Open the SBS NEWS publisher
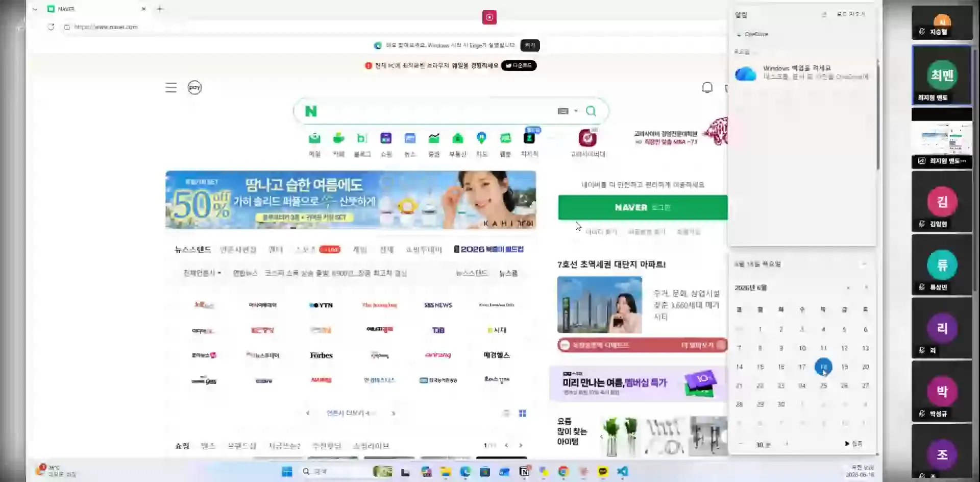 coord(438,305)
